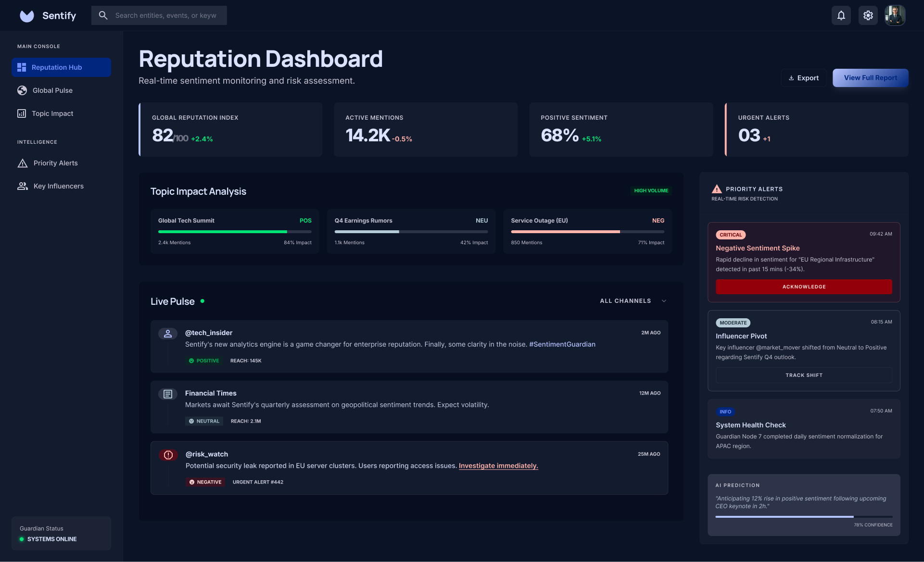Click the Key Influencers people icon
Screen dimensions: 924x562
tap(23, 186)
